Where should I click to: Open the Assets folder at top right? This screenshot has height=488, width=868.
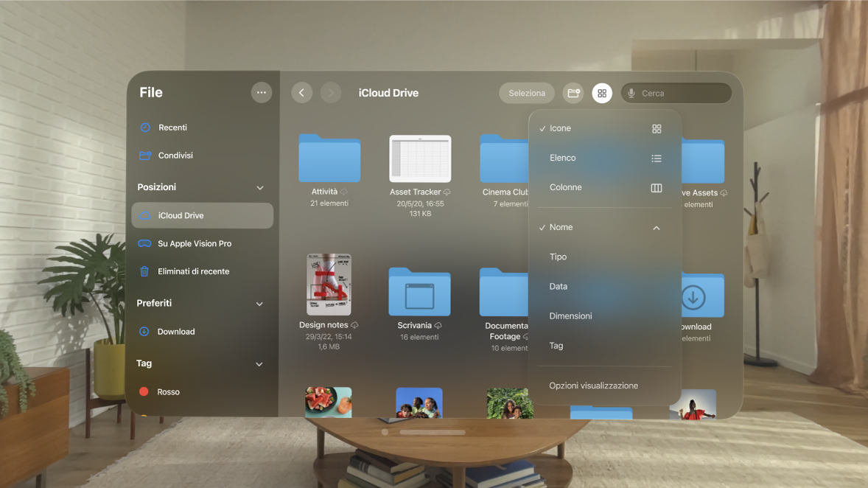(x=702, y=161)
